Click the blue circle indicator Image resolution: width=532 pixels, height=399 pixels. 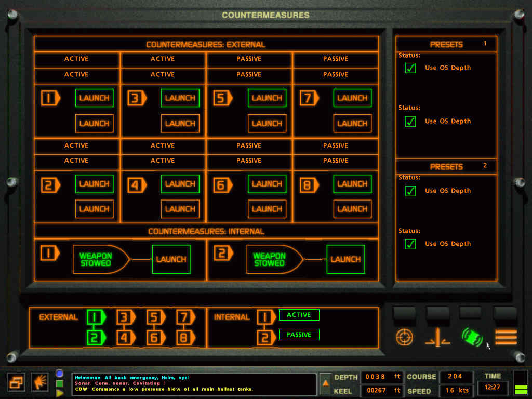point(60,374)
